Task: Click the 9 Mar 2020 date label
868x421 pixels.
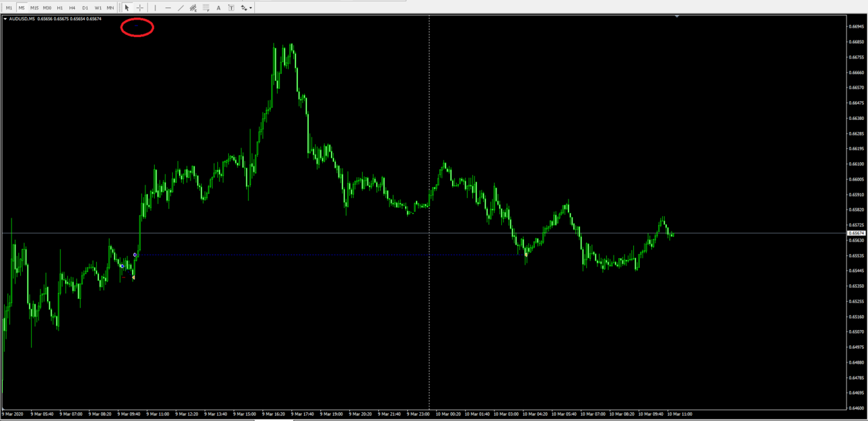Action: (x=13, y=414)
